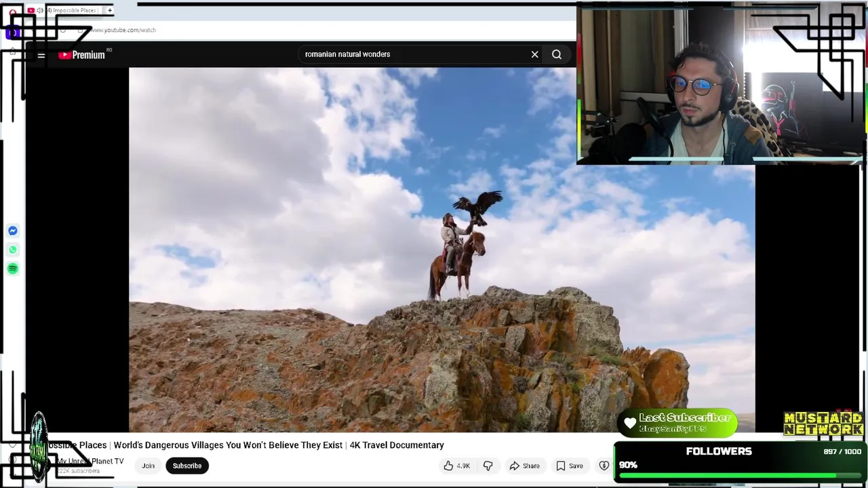Open the My Unreal Planet TV channel name
Screen dimensions: 868x488
(x=90, y=461)
